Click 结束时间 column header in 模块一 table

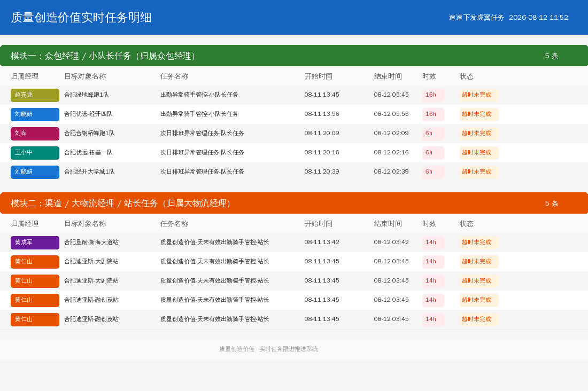388,76
